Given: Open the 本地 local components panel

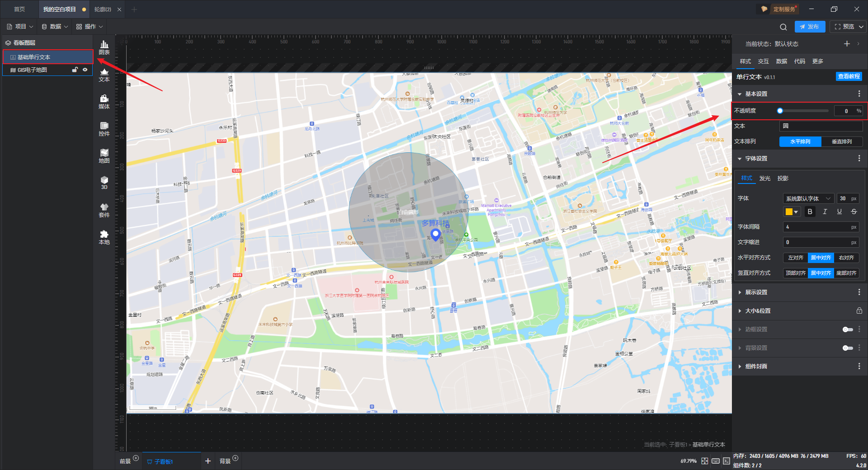Looking at the screenshot, I should pyautogui.click(x=104, y=237).
